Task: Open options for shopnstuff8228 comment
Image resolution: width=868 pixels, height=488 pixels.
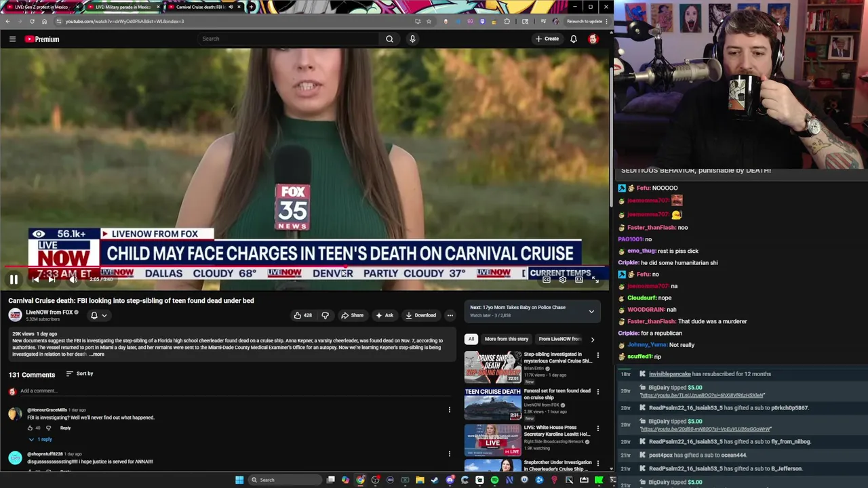Action: tap(449, 454)
